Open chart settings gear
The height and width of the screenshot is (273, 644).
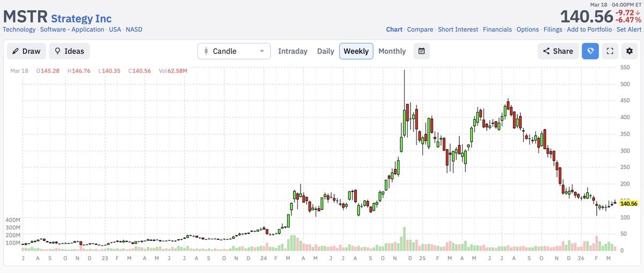(x=629, y=51)
